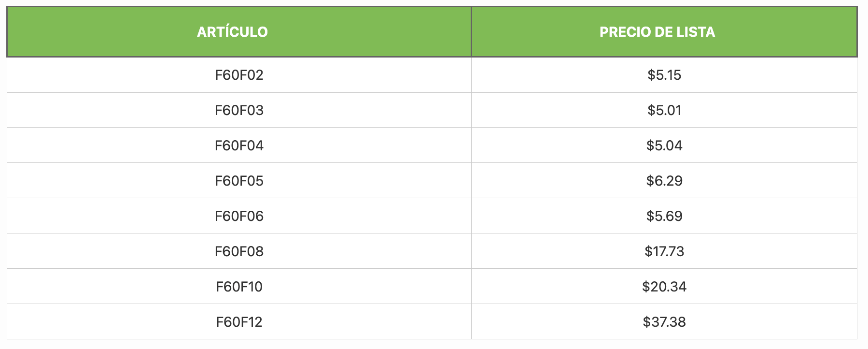Select the article code priced at $20.34
This screenshot has width=868, height=349.
point(239,287)
